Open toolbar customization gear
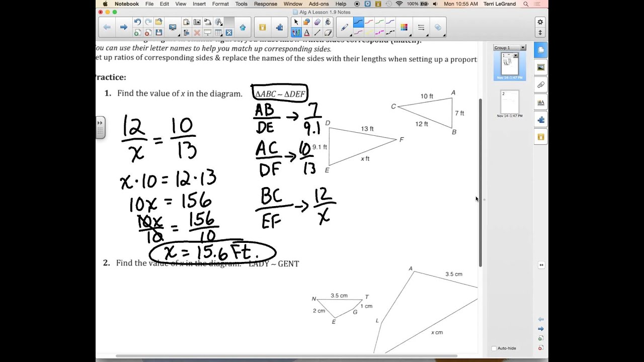The height and width of the screenshot is (362, 644). pos(540,22)
